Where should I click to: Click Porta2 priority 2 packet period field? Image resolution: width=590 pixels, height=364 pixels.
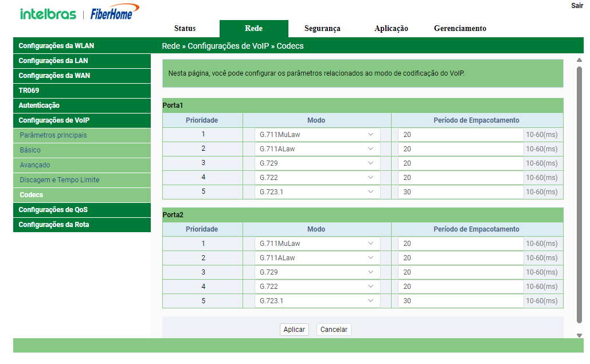point(460,258)
